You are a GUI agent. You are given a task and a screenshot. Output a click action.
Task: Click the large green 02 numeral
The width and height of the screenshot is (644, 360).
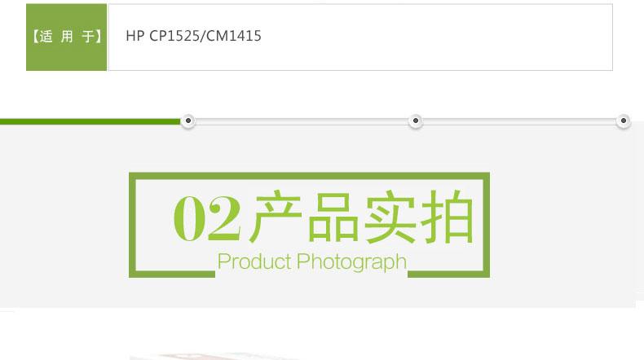207,218
